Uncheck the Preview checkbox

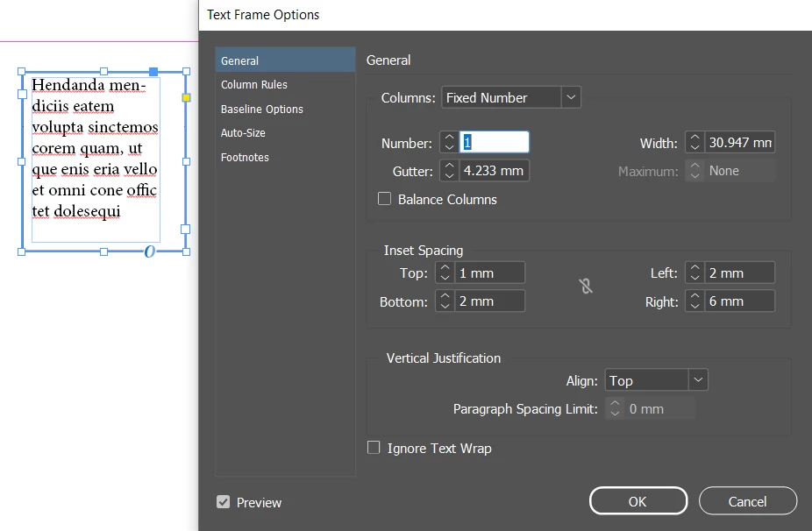pyautogui.click(x=224, y=501)
